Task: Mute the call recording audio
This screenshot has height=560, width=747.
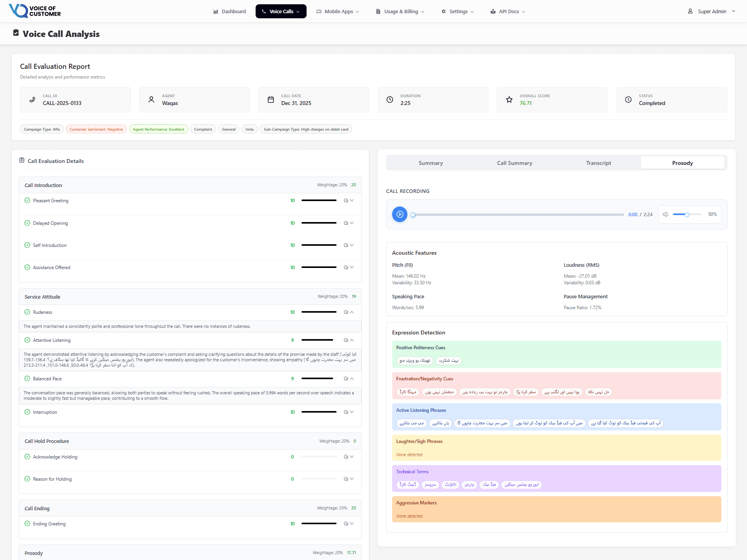Action: [x=665, y=214]
